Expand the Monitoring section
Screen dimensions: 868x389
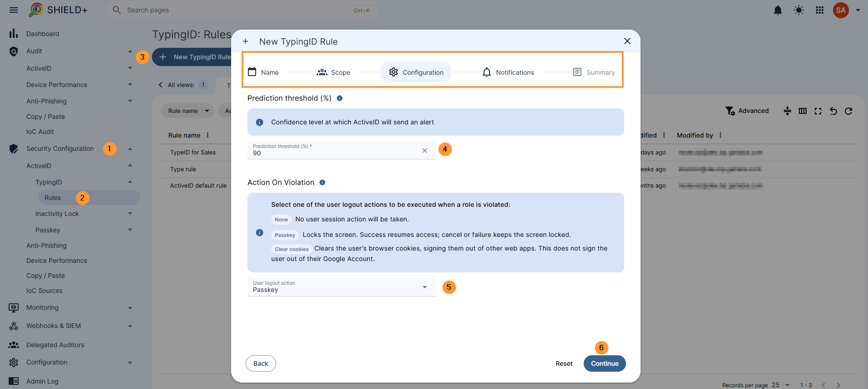pyautogui.click(x=130, y=308)
